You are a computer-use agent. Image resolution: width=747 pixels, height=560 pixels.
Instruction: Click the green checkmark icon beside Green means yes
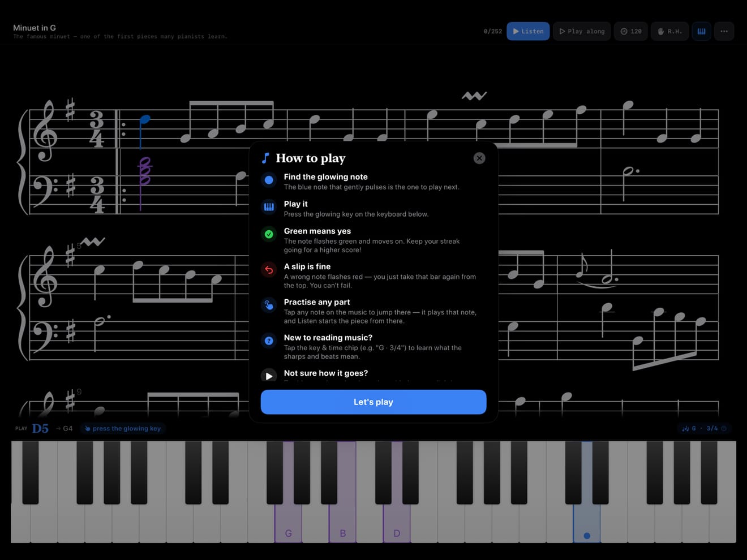pos(269,234)
